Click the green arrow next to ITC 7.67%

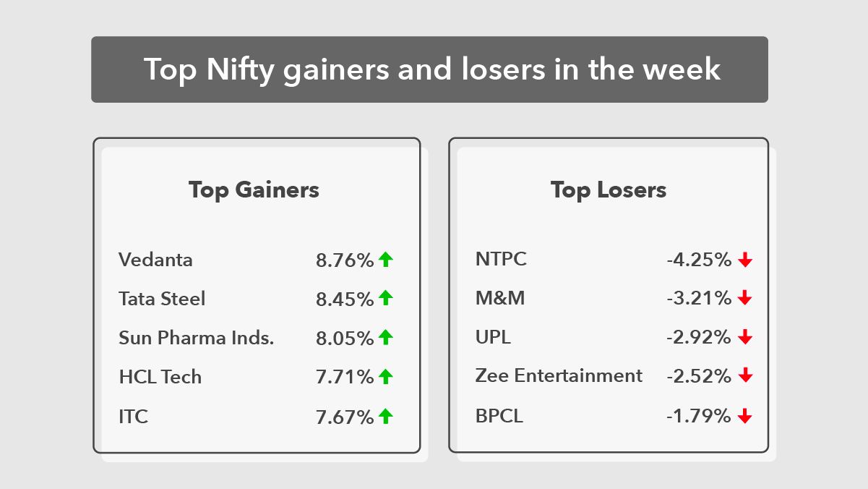[x=385, y=416]
